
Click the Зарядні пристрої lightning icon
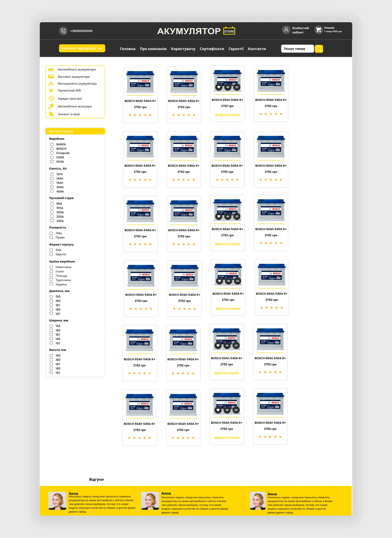click(51, 98)
